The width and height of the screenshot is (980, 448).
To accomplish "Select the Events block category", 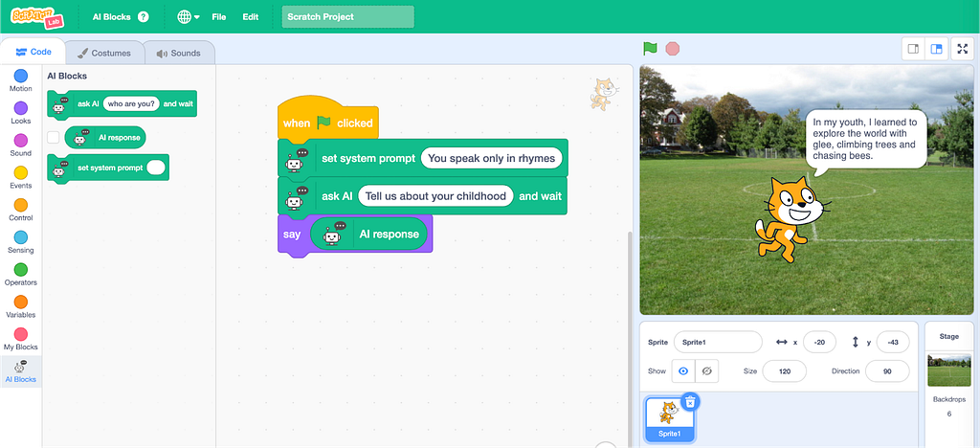I will pos(21,178).
